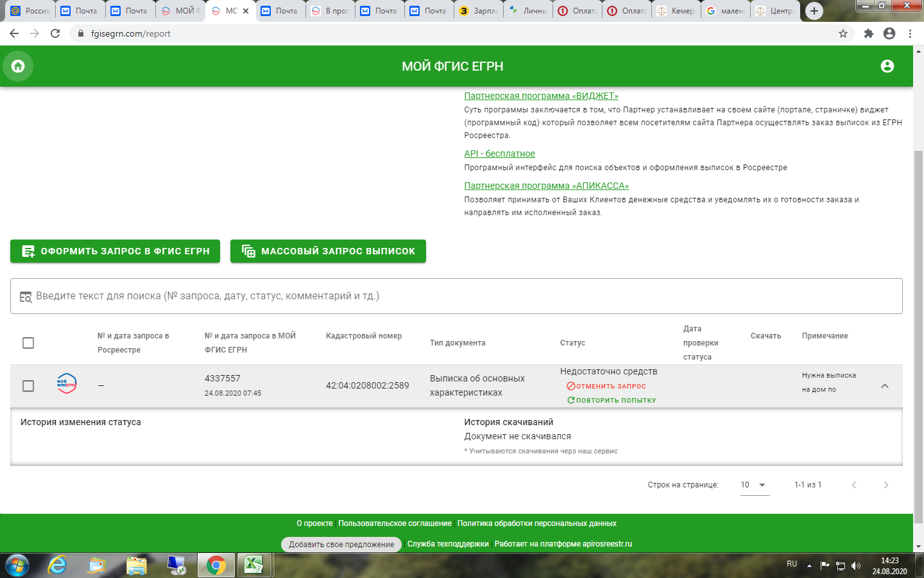Click МАССОВЫЙ ЗАПРОС ВЫПИСОК button
The width and height of the screenshot is (924, 578).
pos(328,251)
